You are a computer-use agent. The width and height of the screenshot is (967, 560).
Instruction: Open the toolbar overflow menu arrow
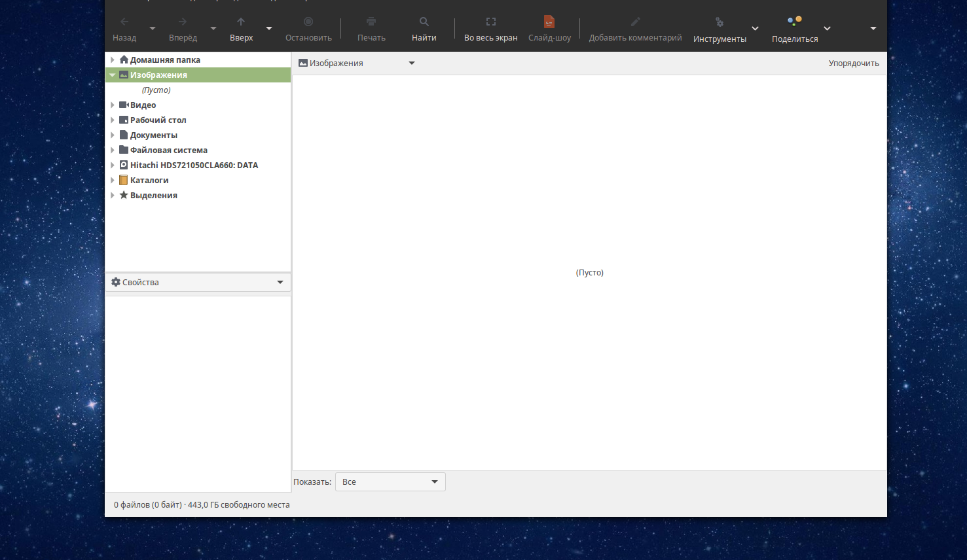(x=873, y=29)
